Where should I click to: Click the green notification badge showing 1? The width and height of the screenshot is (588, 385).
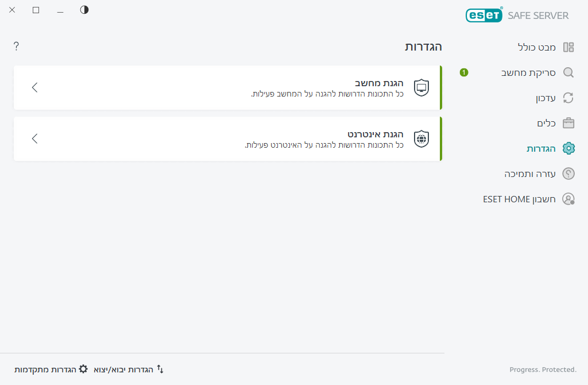pyautogui.click(x=463, y=72)
